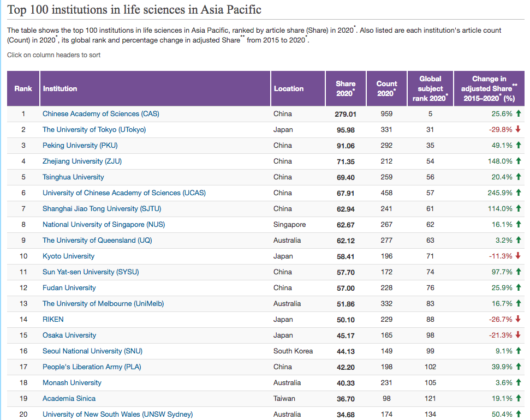Sort by Location column header
The height and width of the screenshot is (420, 530).
[x=289, y=88]
